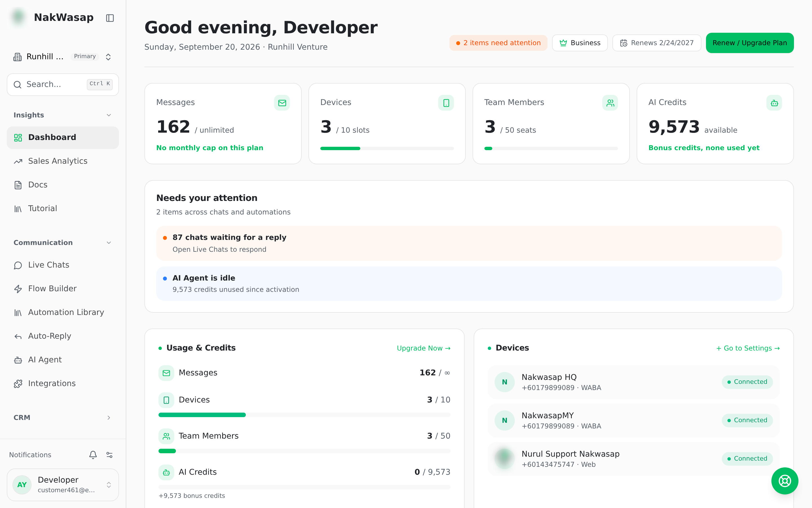
Task: Open the floating help lifebuoy button
Action: click(x=784, y=480)
